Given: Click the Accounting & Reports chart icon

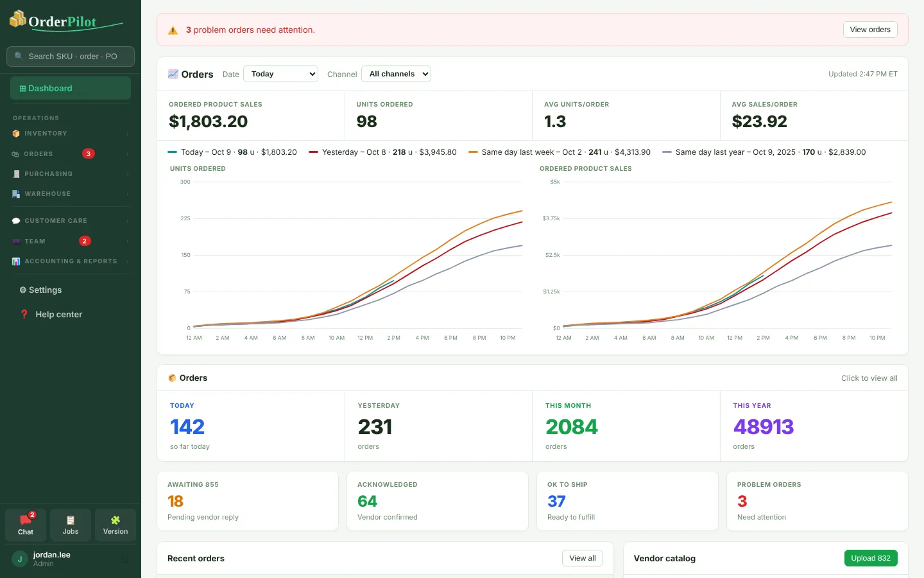Looking at the screenshot, I should pos(16,261).
